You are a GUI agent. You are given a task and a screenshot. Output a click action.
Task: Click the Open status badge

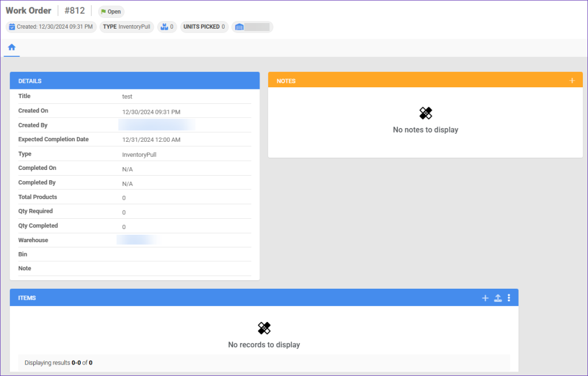[111, 11]
